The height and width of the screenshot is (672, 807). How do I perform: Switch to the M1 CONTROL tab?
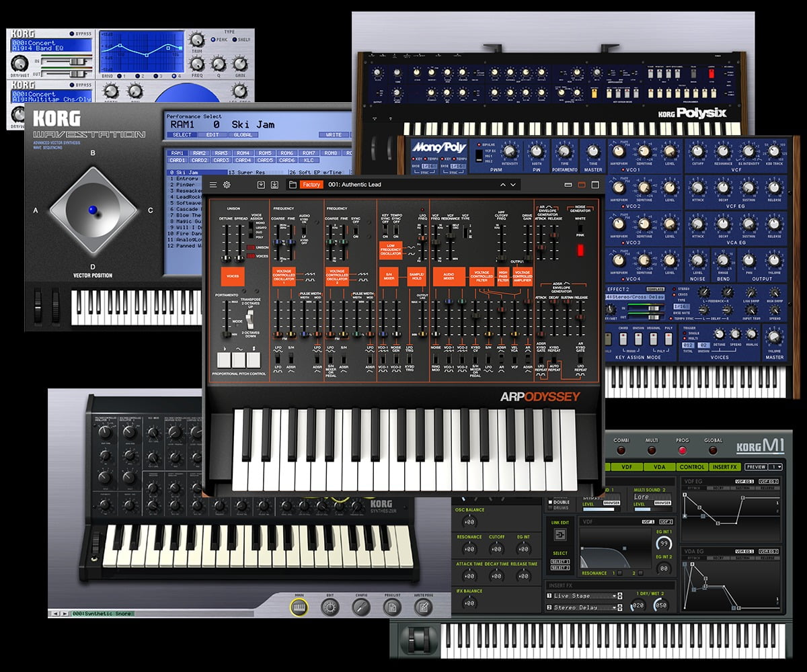(691, 466)
